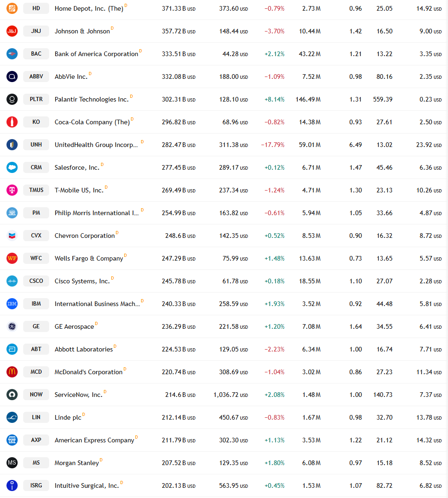Click the McDonald's logo icon
The width and height of the screenshot is (448, 498).
[12, 371]
